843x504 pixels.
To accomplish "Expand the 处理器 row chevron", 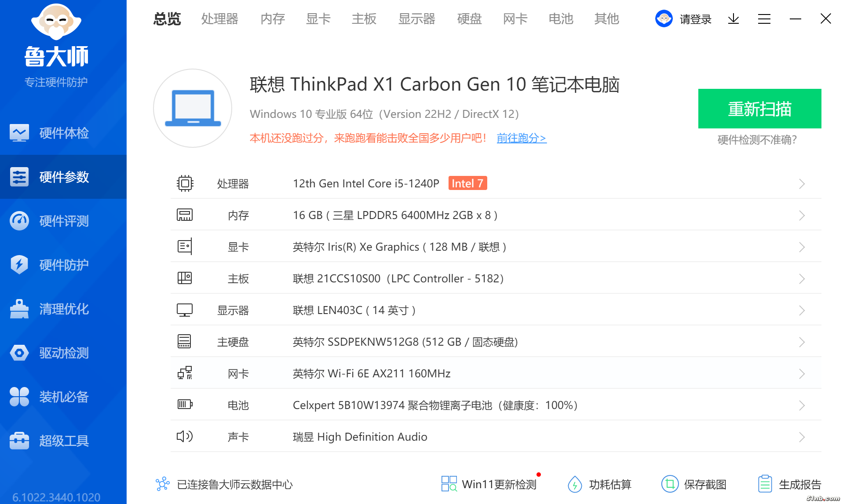I will (x=801, y=184).
